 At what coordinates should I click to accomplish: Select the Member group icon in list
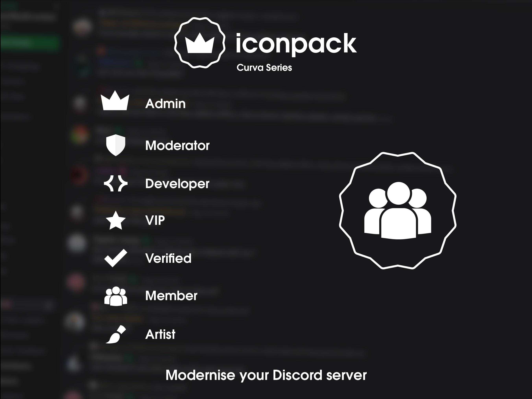(116, 296)
